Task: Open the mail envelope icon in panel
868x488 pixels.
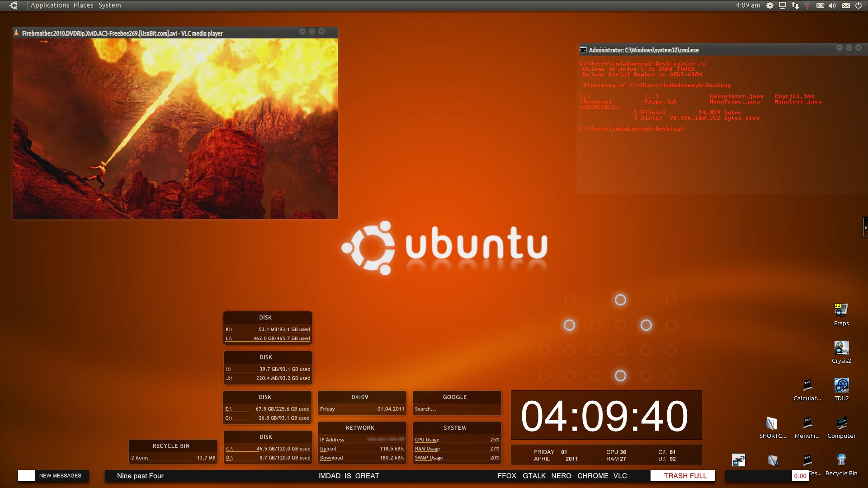Action: coord(845,5)
